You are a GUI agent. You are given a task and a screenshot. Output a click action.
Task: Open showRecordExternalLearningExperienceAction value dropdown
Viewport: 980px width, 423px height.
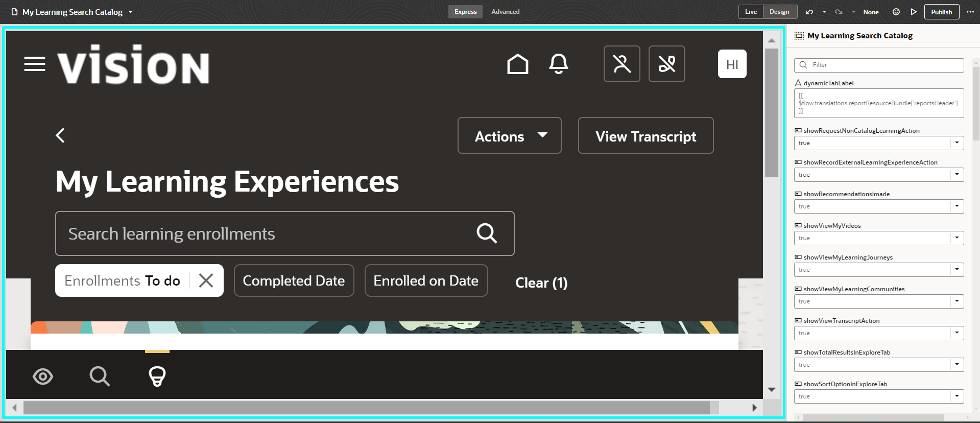957,175
